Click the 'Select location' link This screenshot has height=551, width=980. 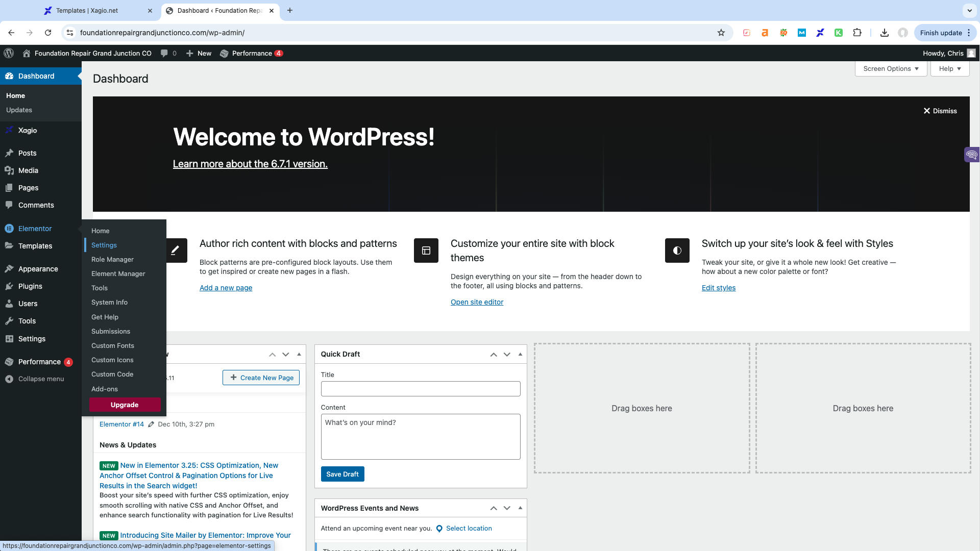469,529
